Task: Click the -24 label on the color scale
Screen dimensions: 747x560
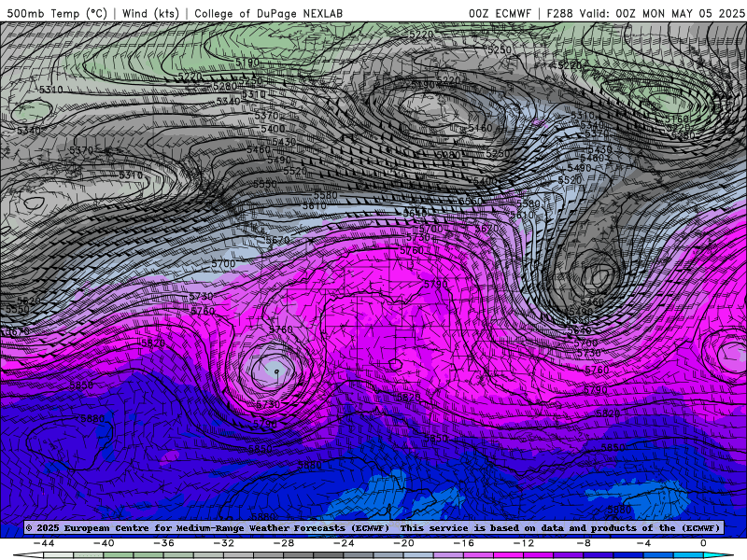Action: point(344,543)
